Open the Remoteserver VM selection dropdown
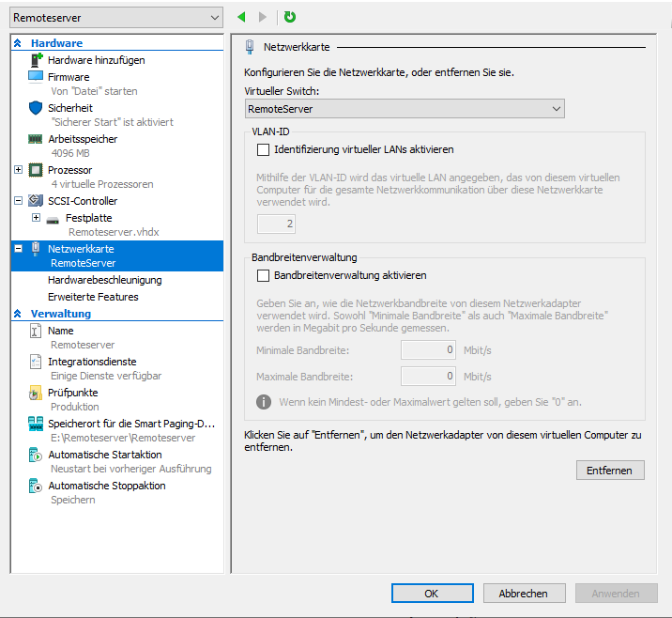Viewport: 672px width, 618px height. pyautogui.click(x=116, y=18)
